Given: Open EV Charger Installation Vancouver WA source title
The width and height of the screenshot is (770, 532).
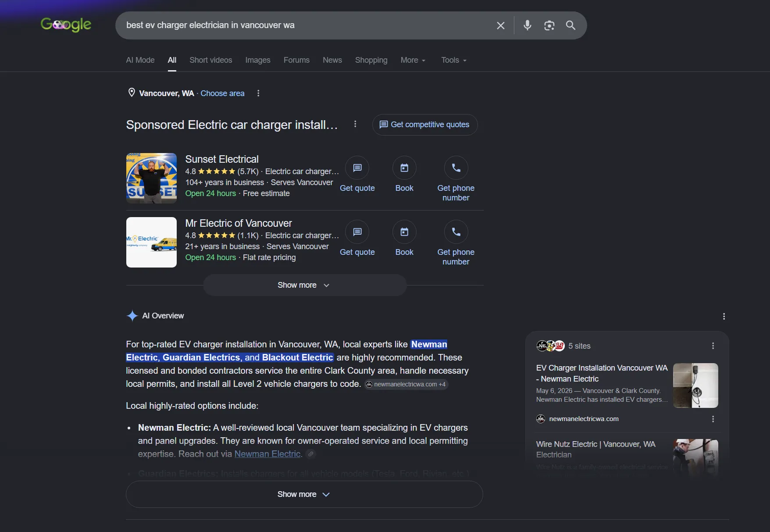Looking at the screenshot, I should (x=602, y=373).
